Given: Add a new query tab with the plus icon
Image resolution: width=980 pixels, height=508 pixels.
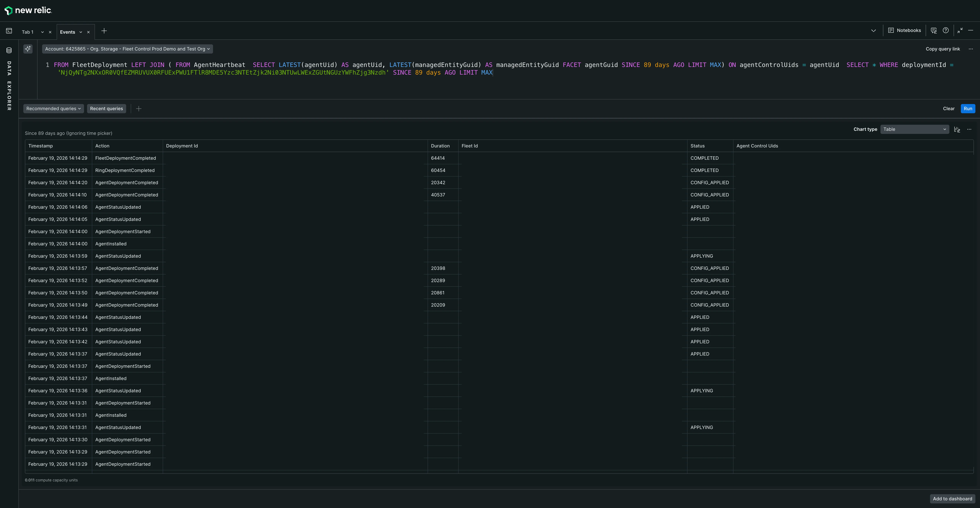Looking at the screenshot, I should pyautogui.click(x=104, y=31).
